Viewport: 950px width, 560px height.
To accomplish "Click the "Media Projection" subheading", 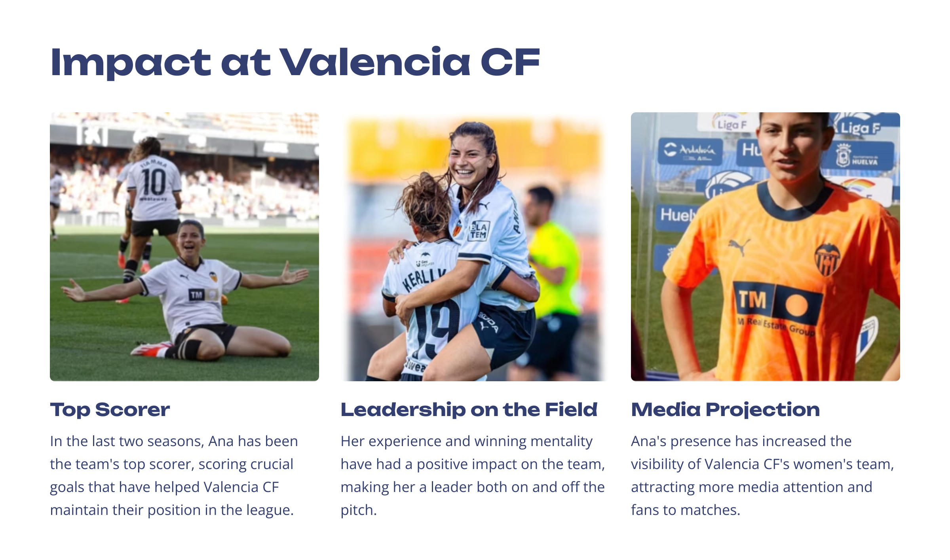I will click(725, 409).
